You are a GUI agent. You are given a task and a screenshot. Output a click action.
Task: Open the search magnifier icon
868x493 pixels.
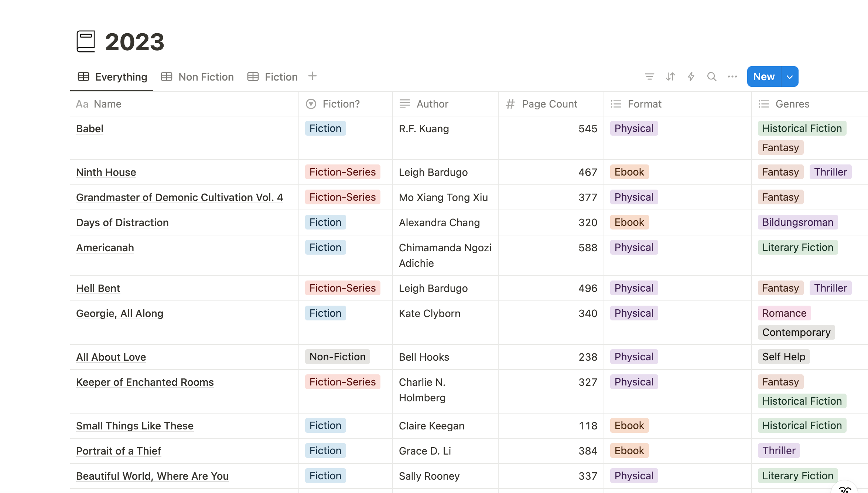(x=711, y=76)
